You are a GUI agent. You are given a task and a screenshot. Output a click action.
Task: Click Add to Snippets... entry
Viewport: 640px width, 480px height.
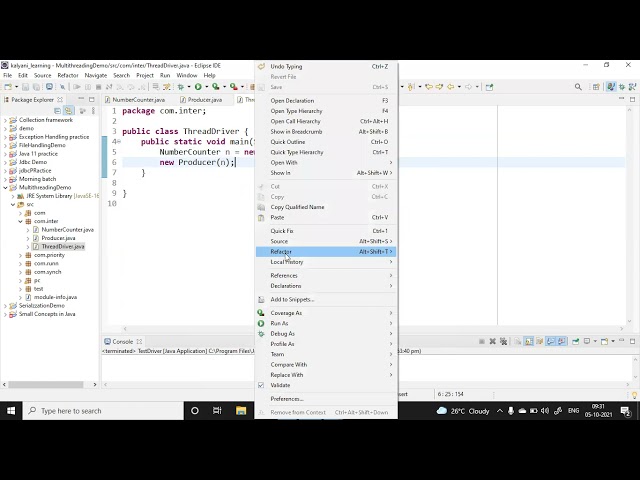pos(326,300)
